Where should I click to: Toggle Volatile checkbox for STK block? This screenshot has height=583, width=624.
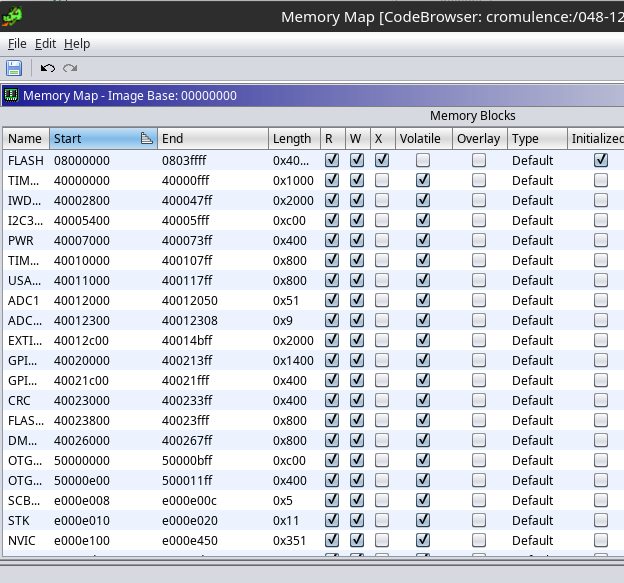pyautogui.click(x=423, y=520)
